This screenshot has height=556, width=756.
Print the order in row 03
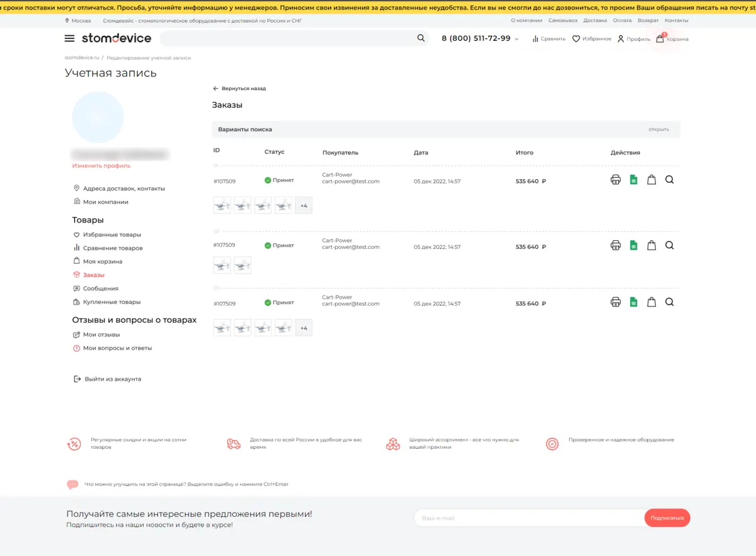point(616,302)
